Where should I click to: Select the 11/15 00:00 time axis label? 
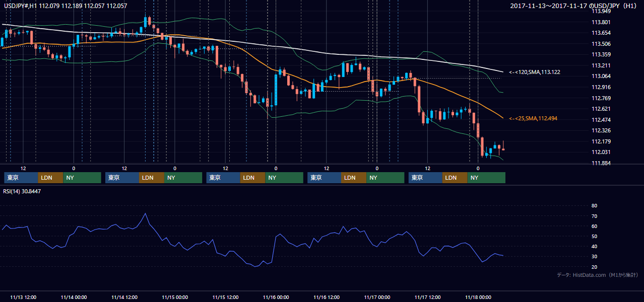click(175, 297)
